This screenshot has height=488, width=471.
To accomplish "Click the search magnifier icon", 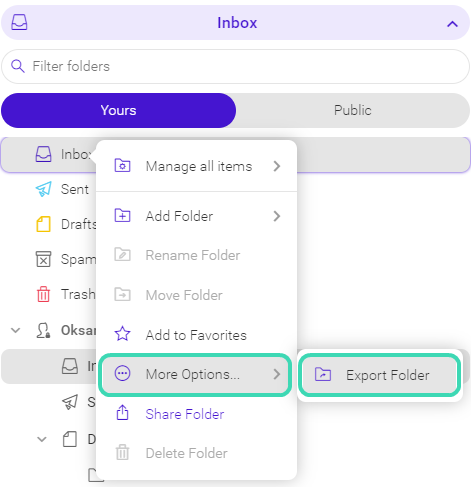I will click(18, 66).
